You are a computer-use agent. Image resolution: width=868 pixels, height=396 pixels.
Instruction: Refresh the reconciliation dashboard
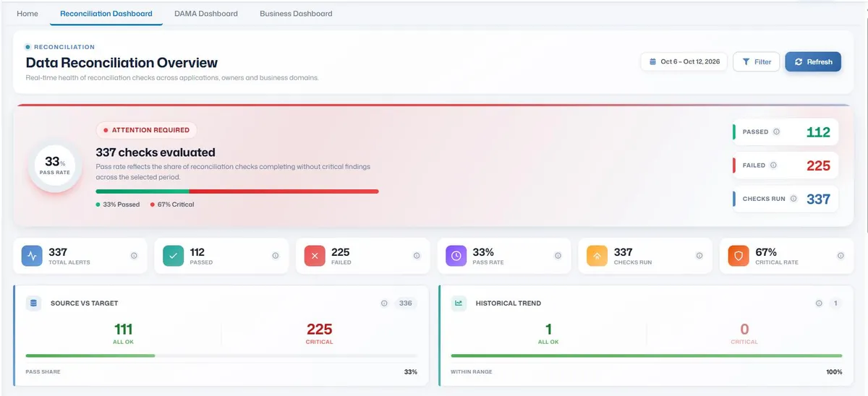click(x=813, y=62)
